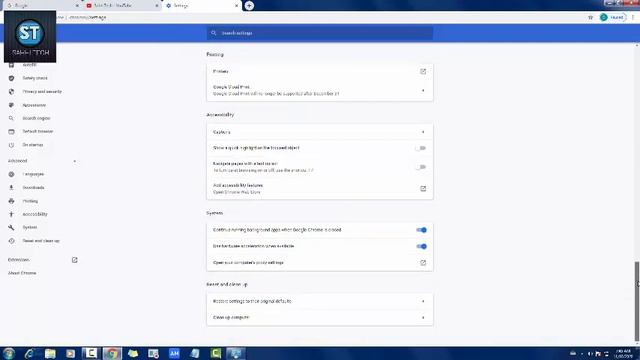Open Downloads in the Advanced sidebar list
This screenshot has height=360, width=640.
tap(33, 188)
